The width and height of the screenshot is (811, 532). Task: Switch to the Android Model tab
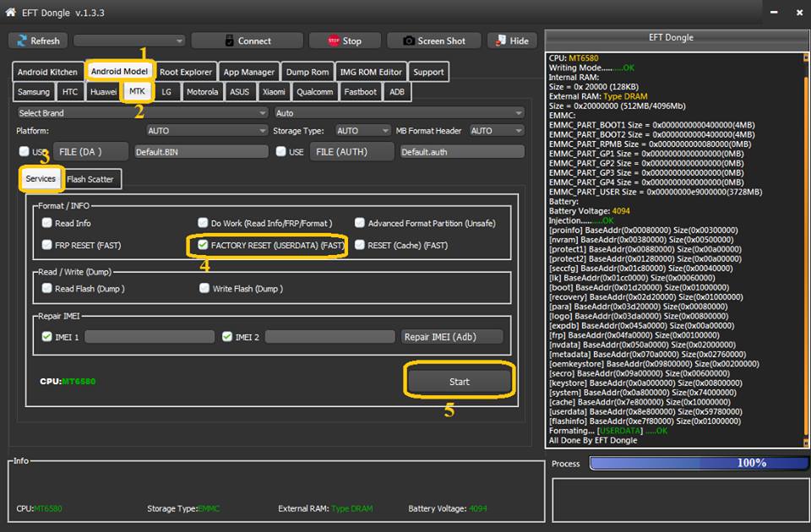pyautogui.click(x=119, y=71)
